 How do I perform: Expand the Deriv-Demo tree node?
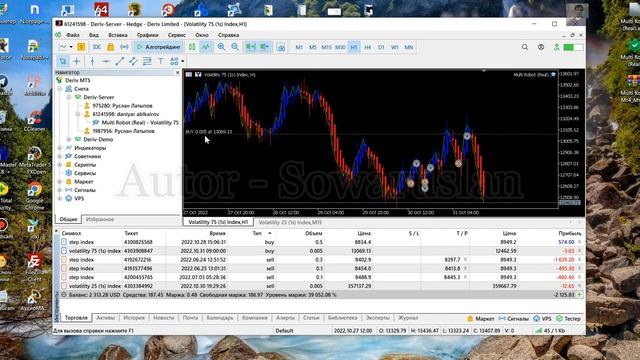69,140
